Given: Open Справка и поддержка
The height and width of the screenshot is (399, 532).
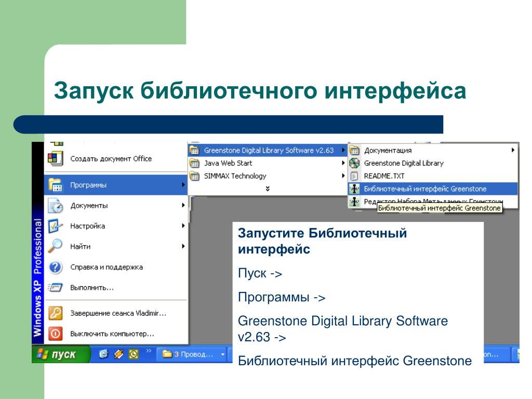Looking at the screenshot, I should point(116,267).
